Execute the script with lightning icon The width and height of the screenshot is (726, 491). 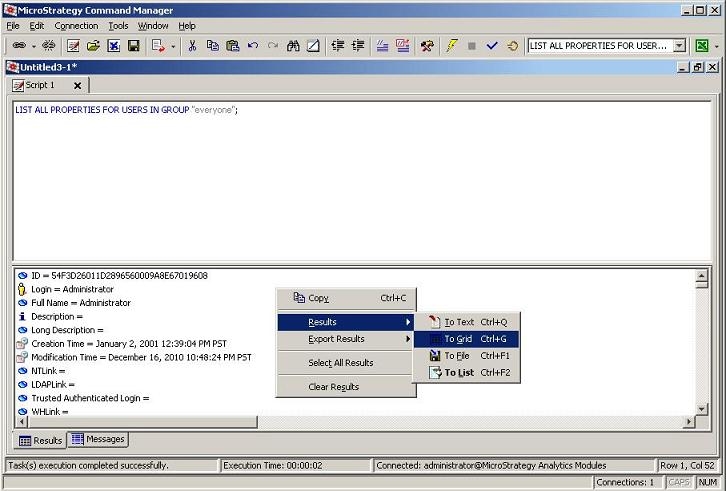point(451,45)
